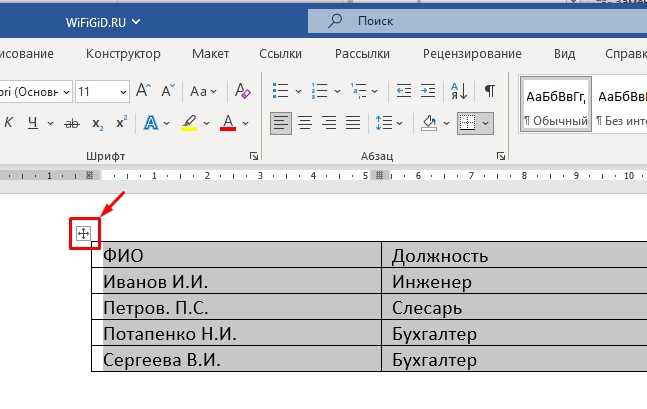The height and width of the screenshot is (409, 647).
Task: Open the WiFiGiD.RU title dropdown
Action: click(x=136, y=21)
